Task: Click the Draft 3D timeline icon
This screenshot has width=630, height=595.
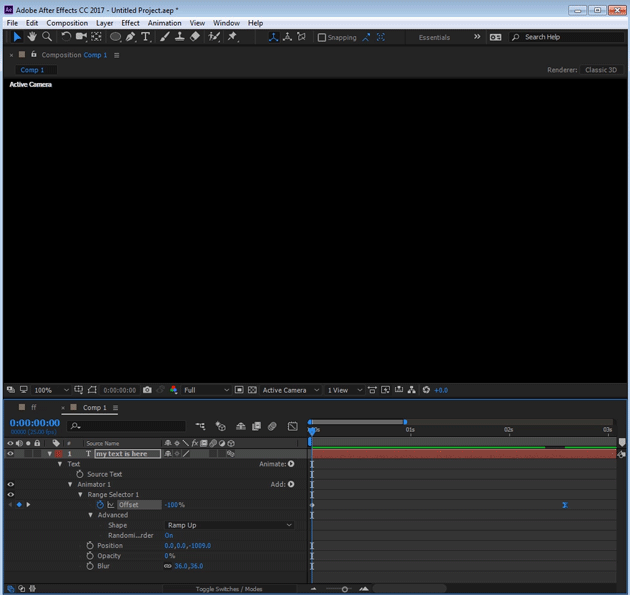Action: pos(220,426)
